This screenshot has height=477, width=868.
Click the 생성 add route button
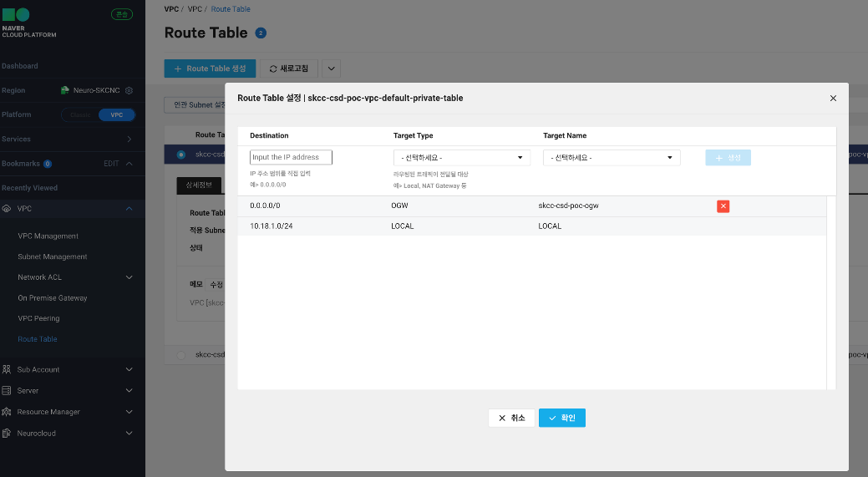click(728, 158)
